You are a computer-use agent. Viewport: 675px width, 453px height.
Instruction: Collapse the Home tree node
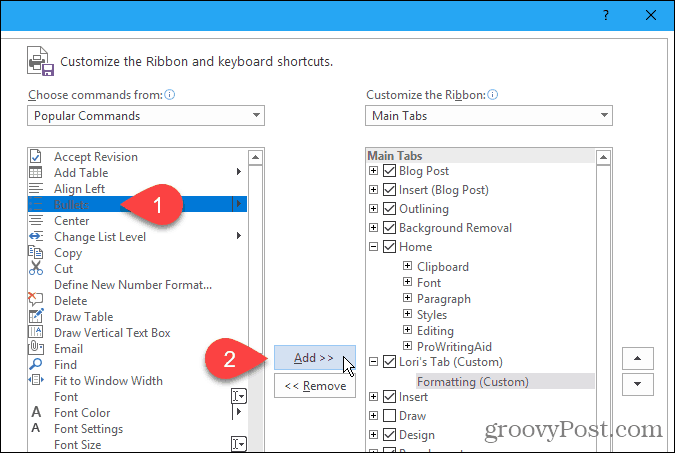pos(373,246)
